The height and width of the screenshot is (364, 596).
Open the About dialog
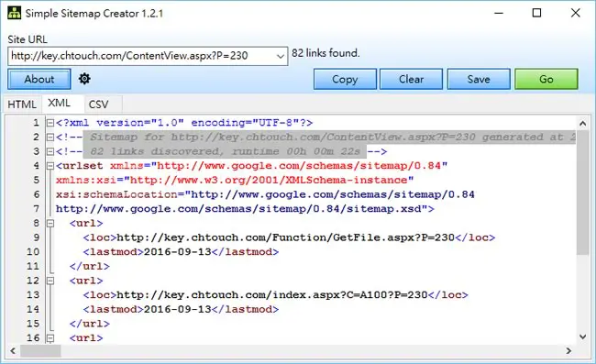39,79
